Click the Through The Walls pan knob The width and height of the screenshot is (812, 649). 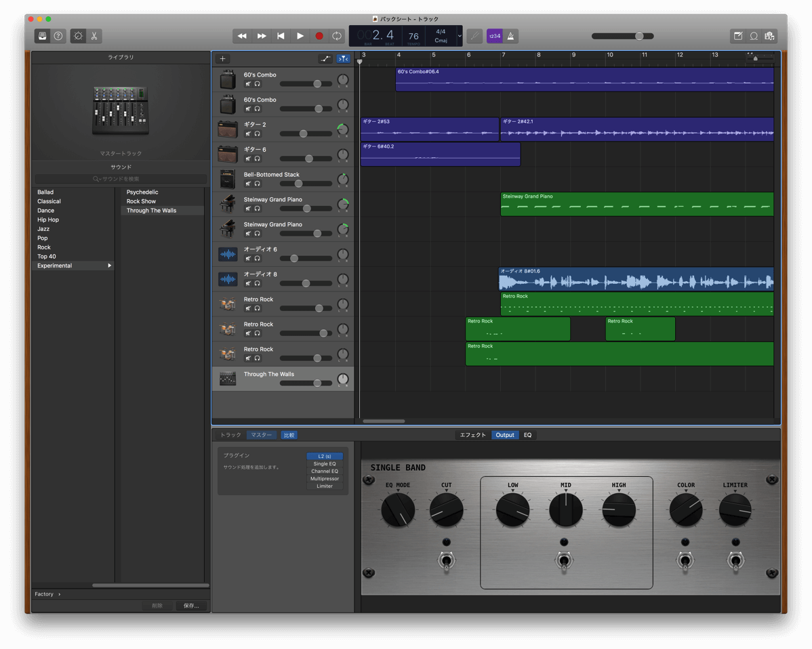pyautogui.click(x=343, y=379)
